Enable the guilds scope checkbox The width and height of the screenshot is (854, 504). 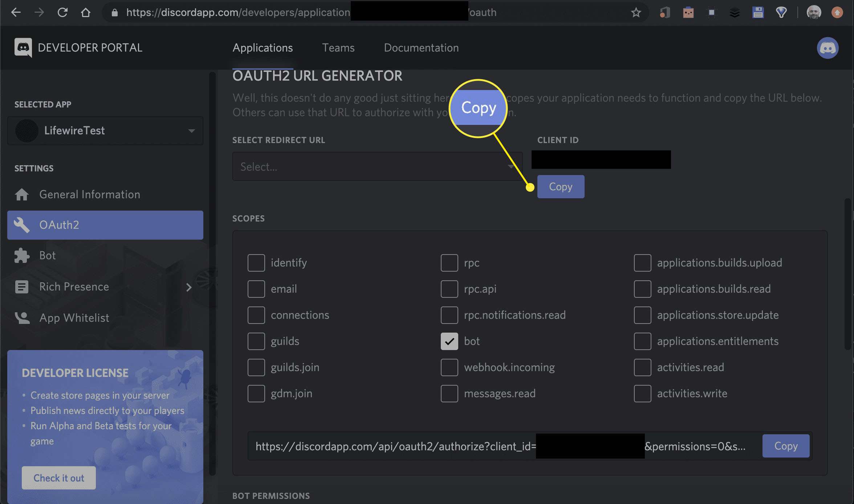[x=256, y=341]
